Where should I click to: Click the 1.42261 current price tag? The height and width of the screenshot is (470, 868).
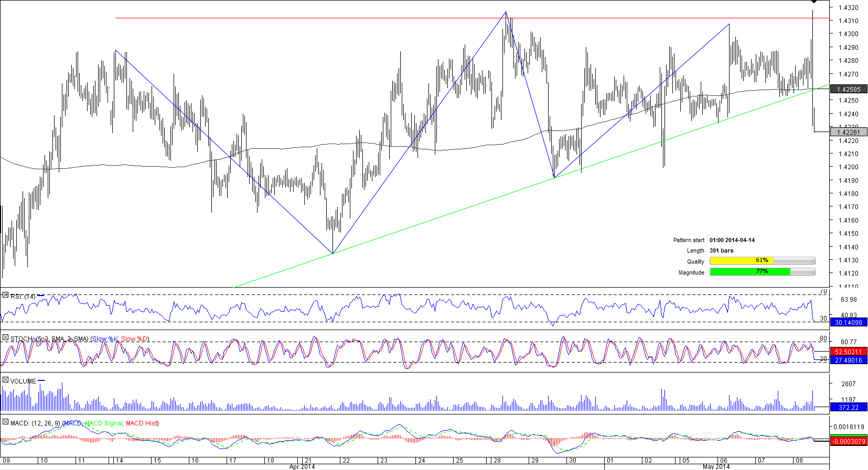[848, 133]
